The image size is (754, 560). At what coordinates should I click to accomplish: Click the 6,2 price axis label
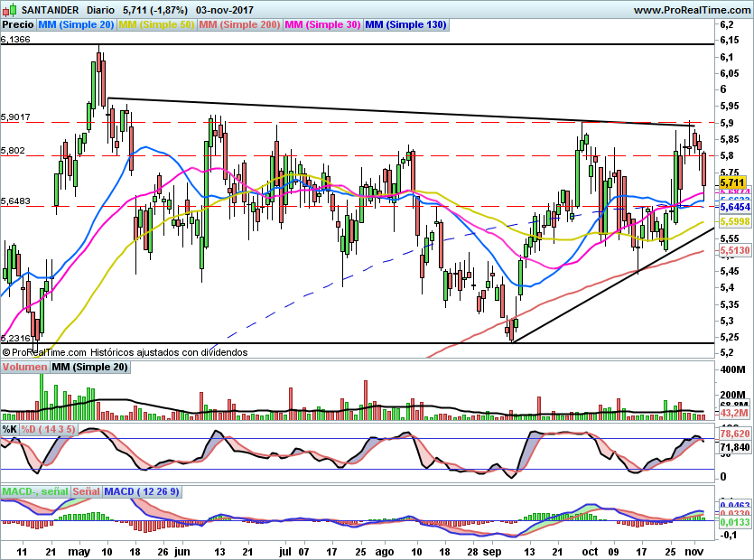point(727,24)
